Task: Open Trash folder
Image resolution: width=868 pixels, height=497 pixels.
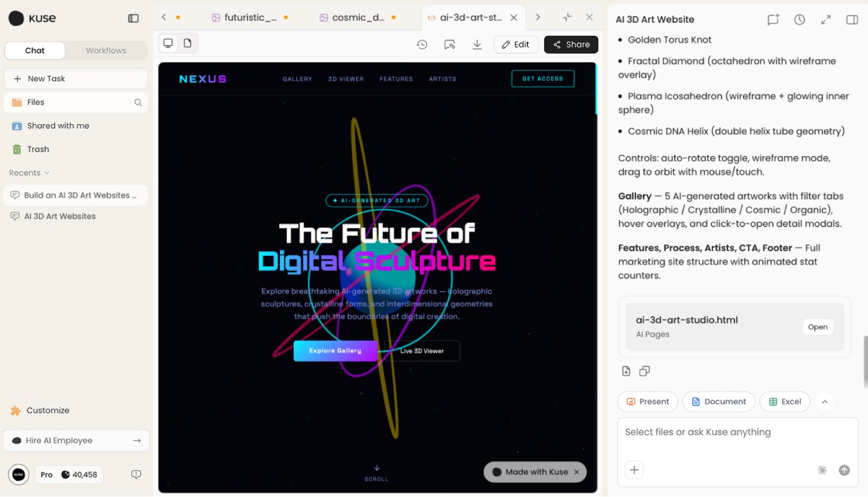Action: click(76, 150)
